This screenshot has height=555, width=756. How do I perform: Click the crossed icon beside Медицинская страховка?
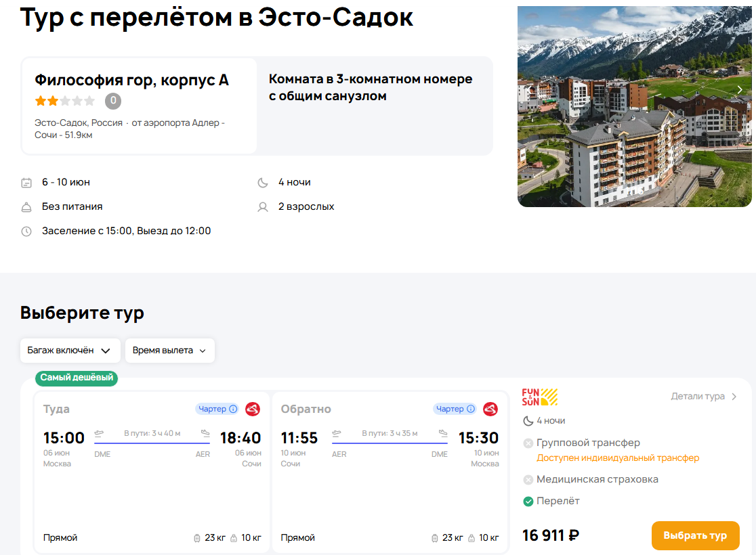click(x=528, y=480)
